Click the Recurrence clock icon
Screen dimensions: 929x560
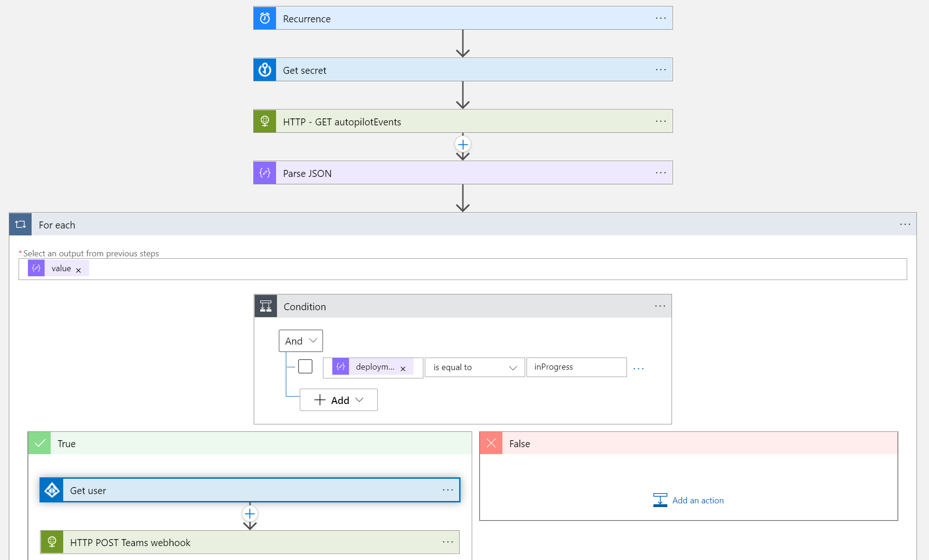(265, 19)
